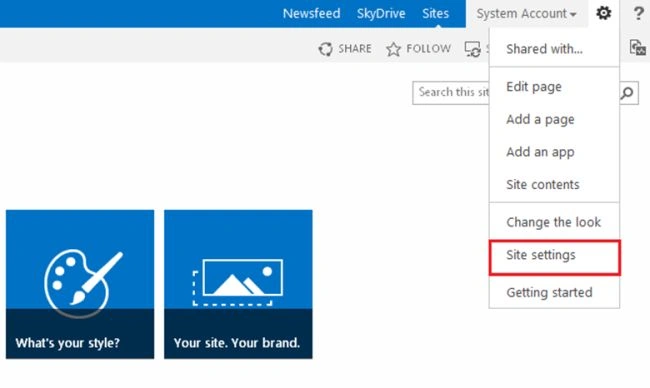Image resolution: width=650 pixels, height=388 pixels.
Task: Select Site settings from the menu
Action: (554, 255)
